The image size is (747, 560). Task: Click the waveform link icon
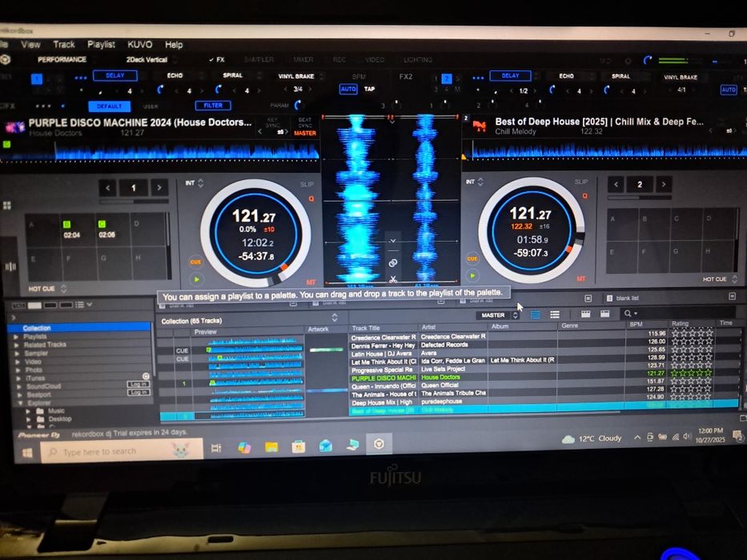pyautogui.click(x=392, y=263)
